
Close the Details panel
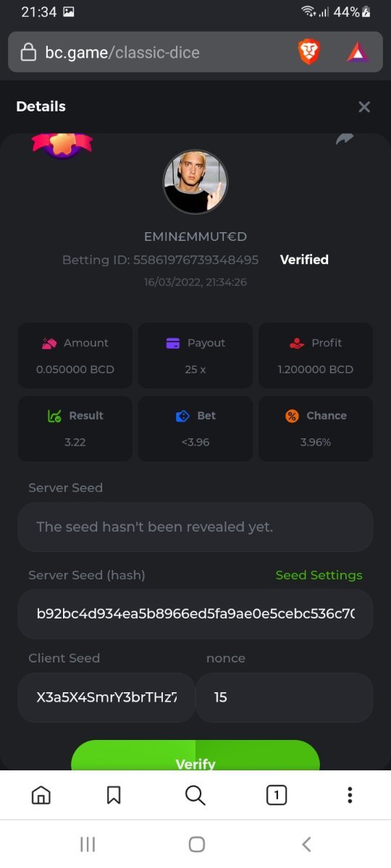[364, 107]
